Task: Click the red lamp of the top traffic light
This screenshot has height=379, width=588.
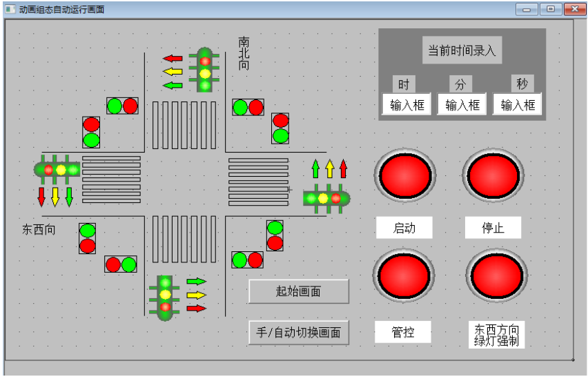Action: (x=205, y=61)
